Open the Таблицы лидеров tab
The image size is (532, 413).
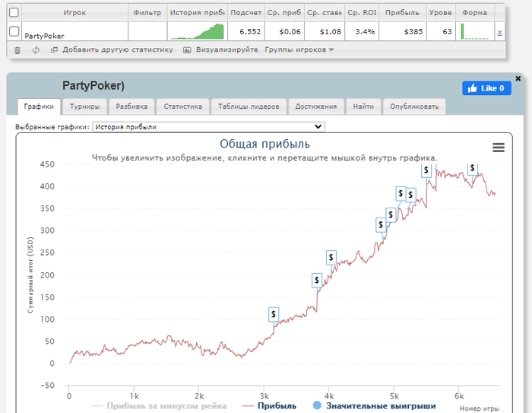pos(249,106)
